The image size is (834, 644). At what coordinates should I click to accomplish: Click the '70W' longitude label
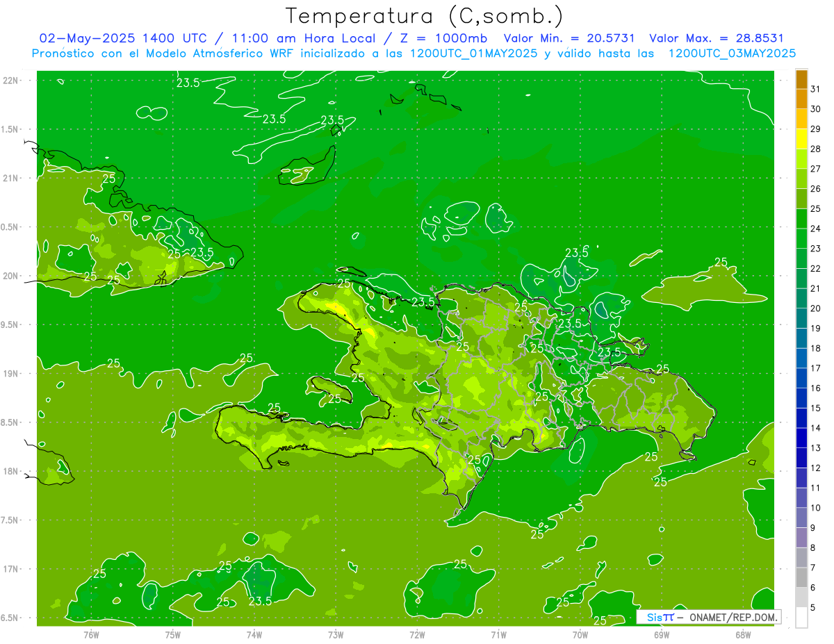pos(580,634)
